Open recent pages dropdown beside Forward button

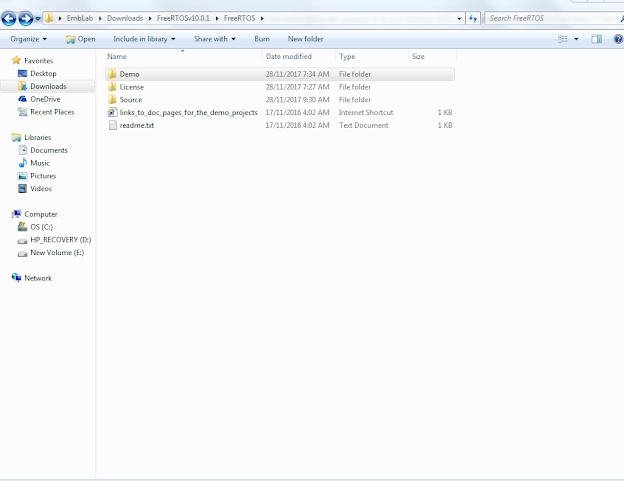[38, 18]
